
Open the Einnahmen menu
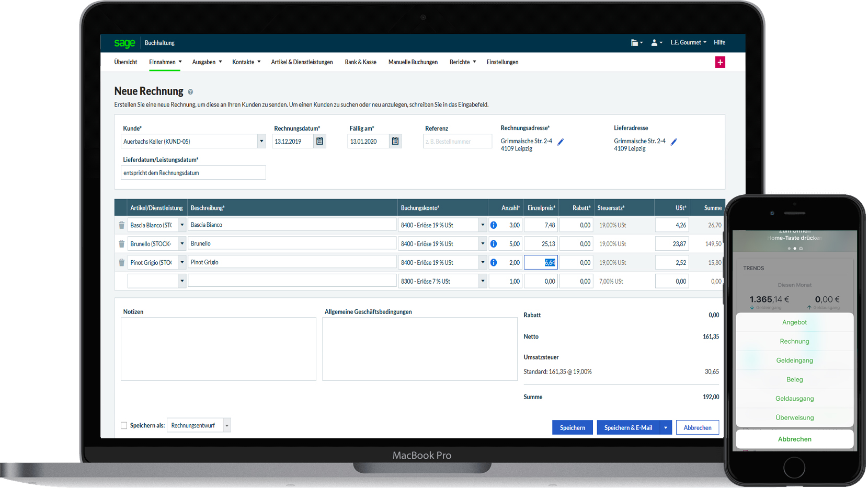click(x=165, y=62)
